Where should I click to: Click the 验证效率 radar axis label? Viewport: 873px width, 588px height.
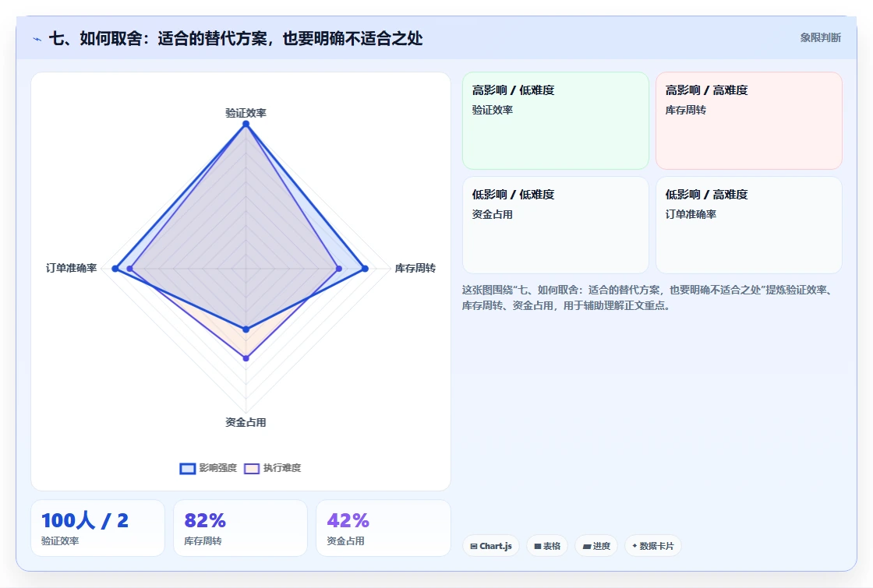click(246, 113)
